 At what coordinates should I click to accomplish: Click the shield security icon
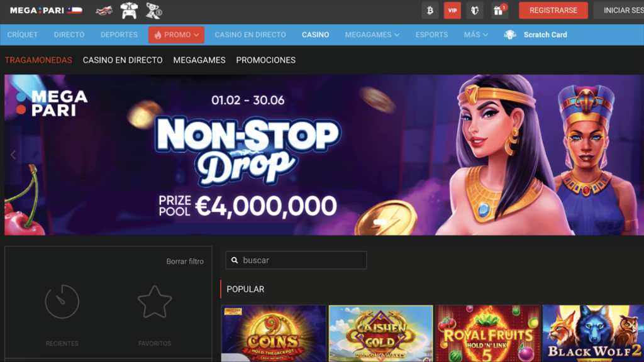(x=475, y=11)
